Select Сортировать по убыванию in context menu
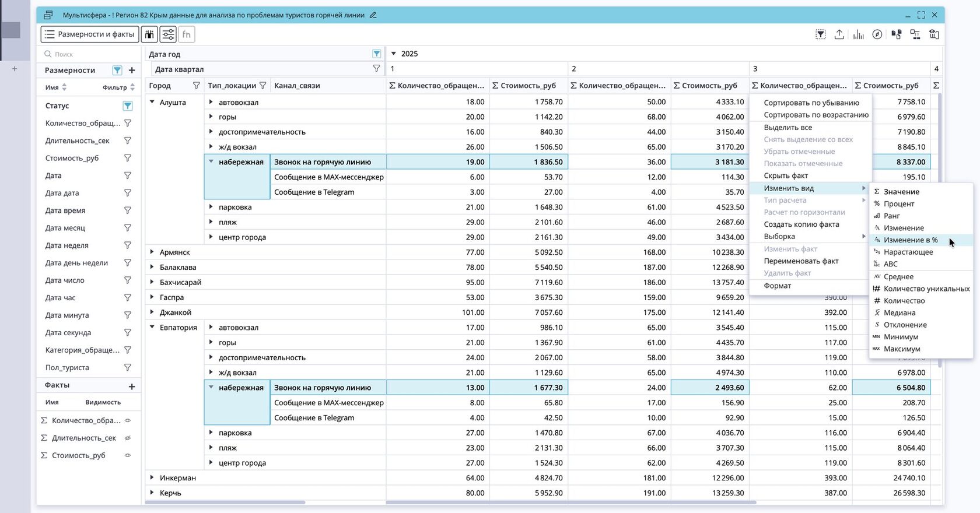 click(x=810, y=103)
